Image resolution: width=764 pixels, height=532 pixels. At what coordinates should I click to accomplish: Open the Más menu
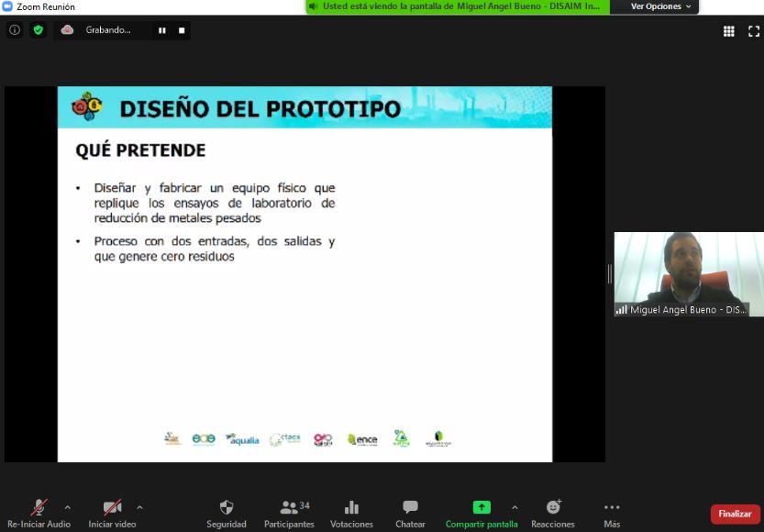tap(612, 513)
